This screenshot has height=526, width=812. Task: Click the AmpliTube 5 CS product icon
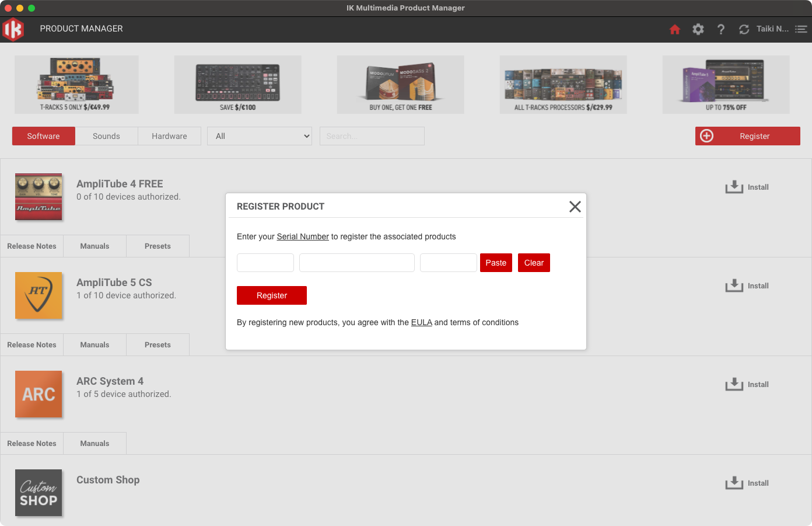pos(38,295)
